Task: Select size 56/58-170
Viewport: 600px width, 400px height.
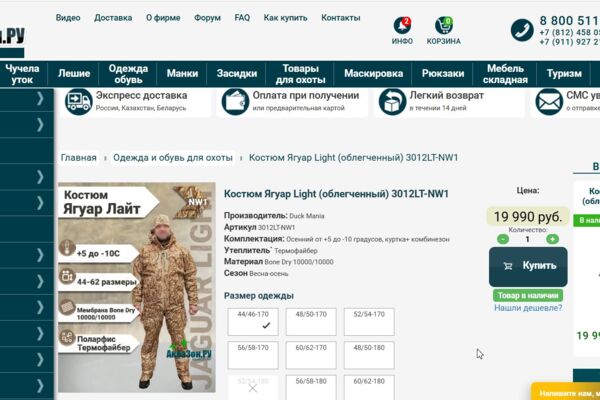Action: (253, 355)
